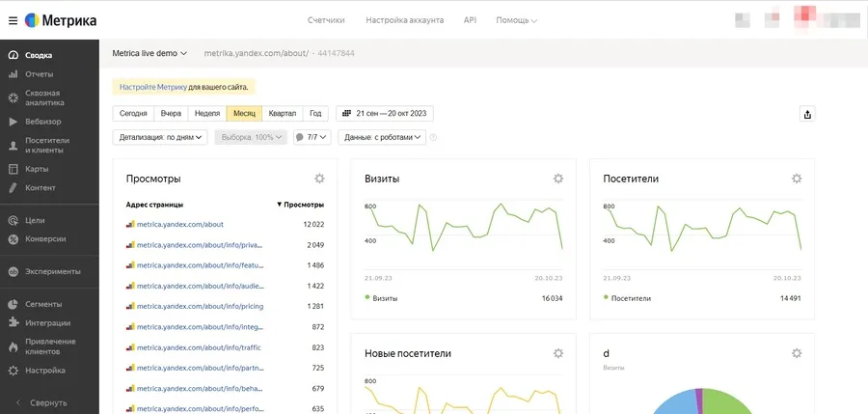Open settings gear of Просмотры widget
Image resolution: width=868 pixels, height=414 pixels.
coord(319,179)
